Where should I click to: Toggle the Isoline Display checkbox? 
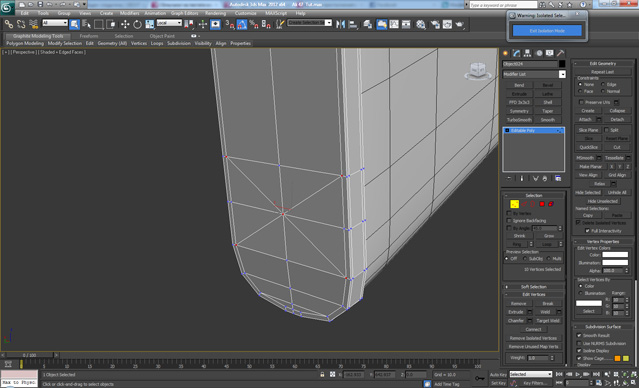pos(579,351)
